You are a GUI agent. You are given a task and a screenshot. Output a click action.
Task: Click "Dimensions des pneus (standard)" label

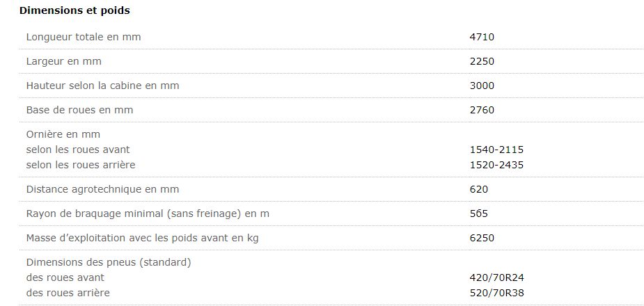point(109,262)
